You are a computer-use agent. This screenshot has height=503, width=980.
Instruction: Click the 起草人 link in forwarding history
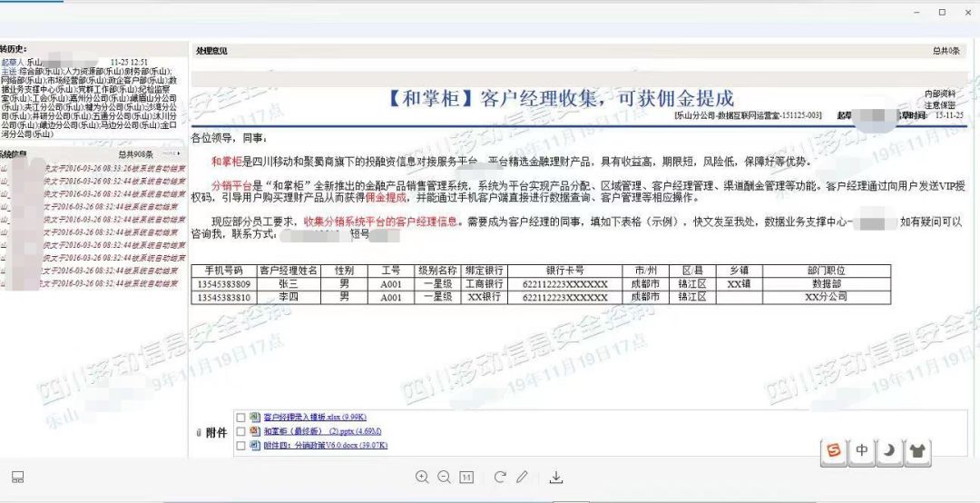click(x=11, y=63)
